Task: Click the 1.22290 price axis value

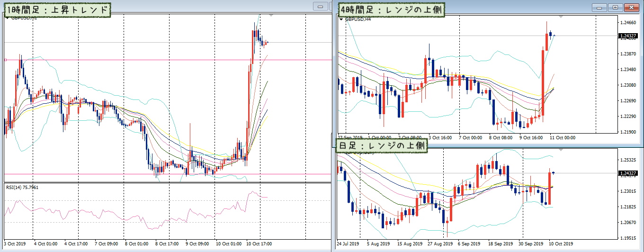Action: click(627, 117)
